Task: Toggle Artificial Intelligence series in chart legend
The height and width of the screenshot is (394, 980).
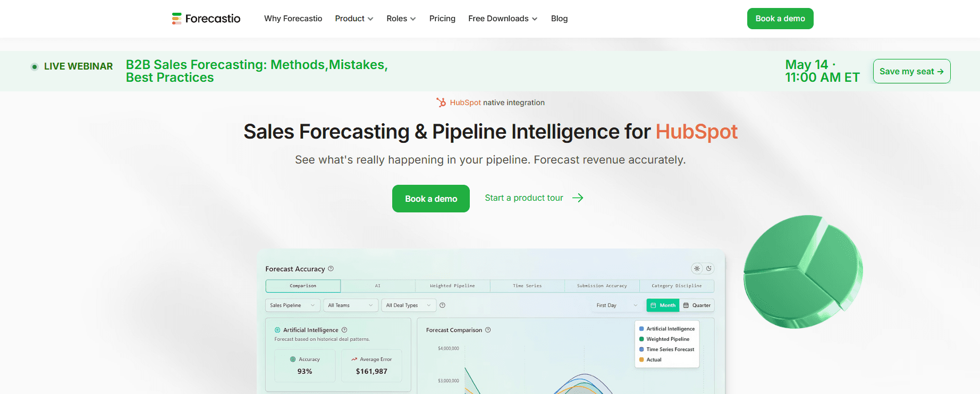Action: pyautogui.click(x=667, y=329)
